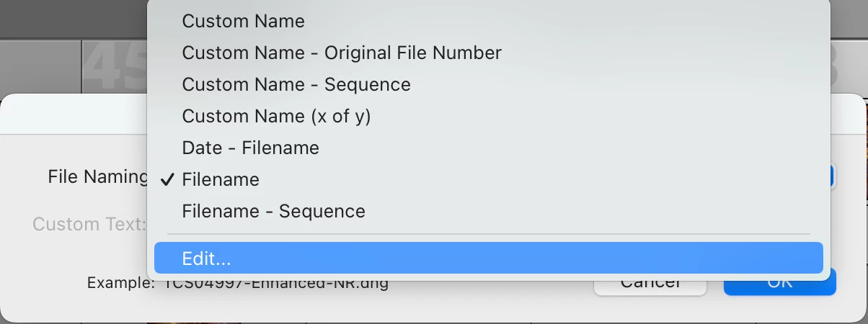Image resolution: width=868 pixels, height=324 pixels.
Task: Click the partially hidden Cancel button
Action: pos(650,285)
